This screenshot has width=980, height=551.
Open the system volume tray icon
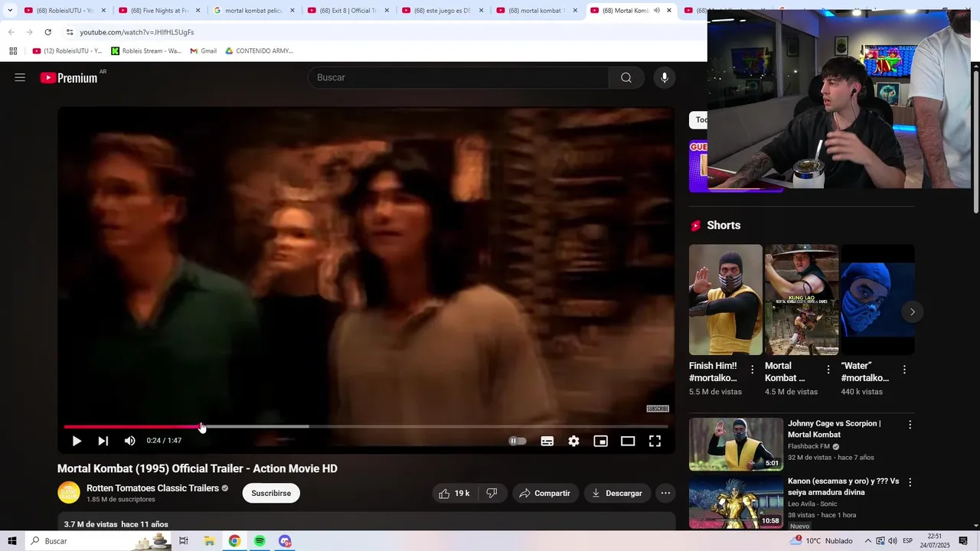893,541
